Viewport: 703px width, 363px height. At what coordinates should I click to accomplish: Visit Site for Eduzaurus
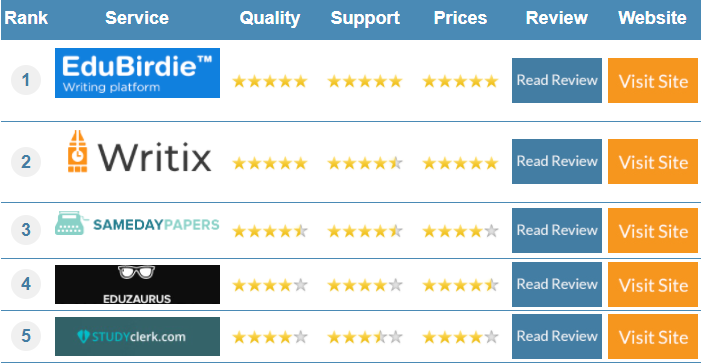pyautogui.click(x=653, y=285)
